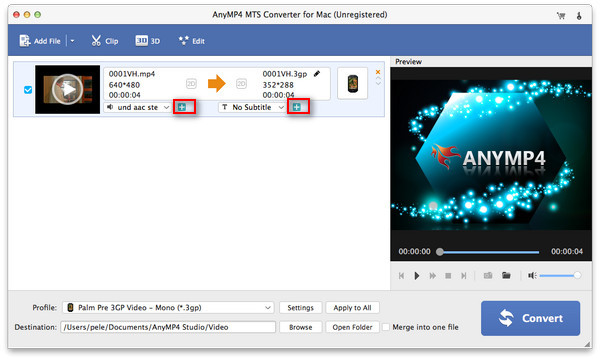600x360 pixels.
Task: Add an external subtitle file
Action: 297,107
